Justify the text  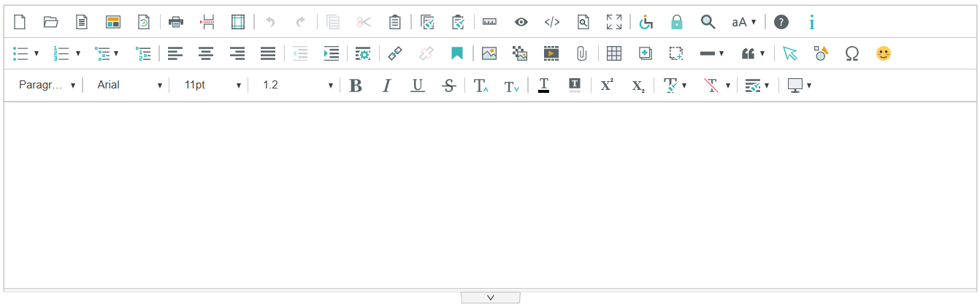point(268,53)
